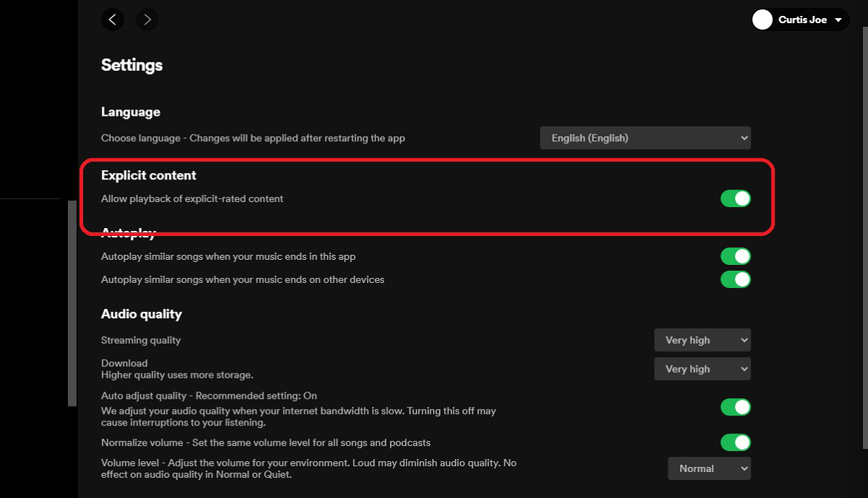Click the Explicit content section heading
Image resolution: width=868 pixels, height=498 pixels.
(149, 175)
